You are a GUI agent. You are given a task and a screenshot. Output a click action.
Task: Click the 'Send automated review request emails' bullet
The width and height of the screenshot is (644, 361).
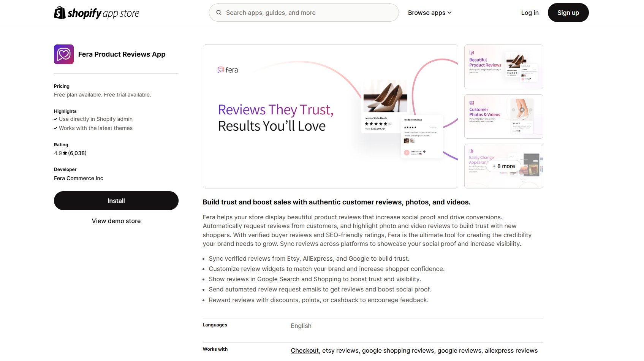320,289
